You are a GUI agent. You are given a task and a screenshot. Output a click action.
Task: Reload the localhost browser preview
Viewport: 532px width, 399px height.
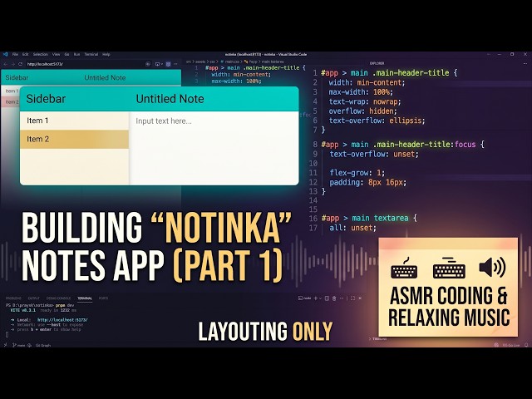(20, 64)
